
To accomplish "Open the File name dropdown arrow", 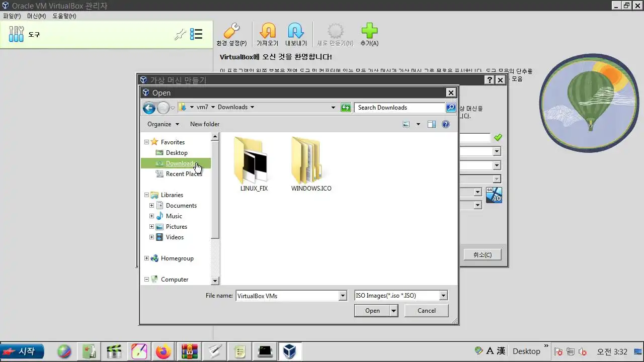I will click(343, 296).
